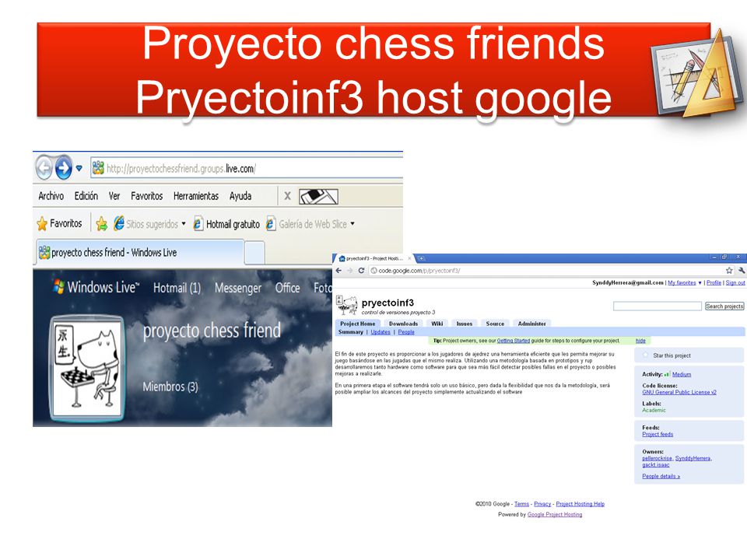Open the Favoritos menu in the menu bar

click(x=147, y=196)
